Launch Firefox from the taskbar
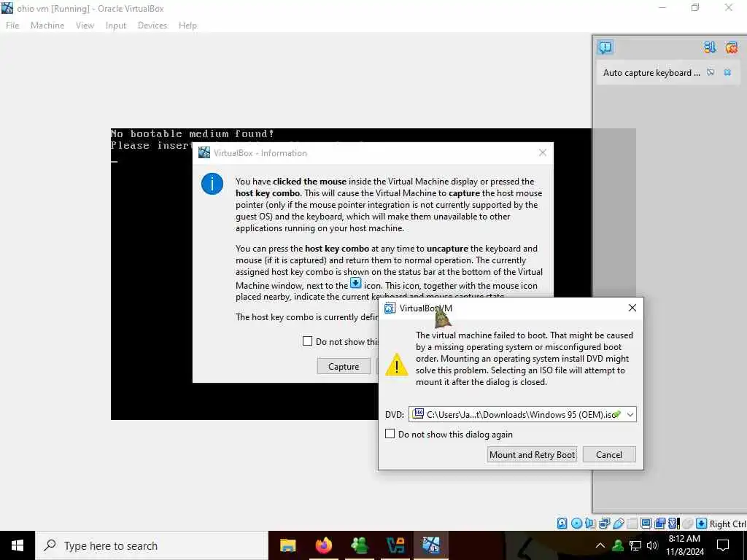 323,545
